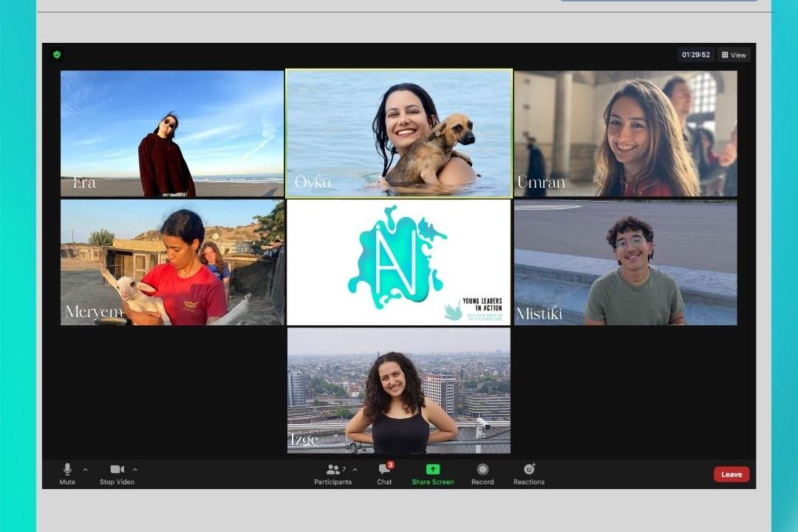Open the Participants list
798x532 pixels.
tap(333, 474)
